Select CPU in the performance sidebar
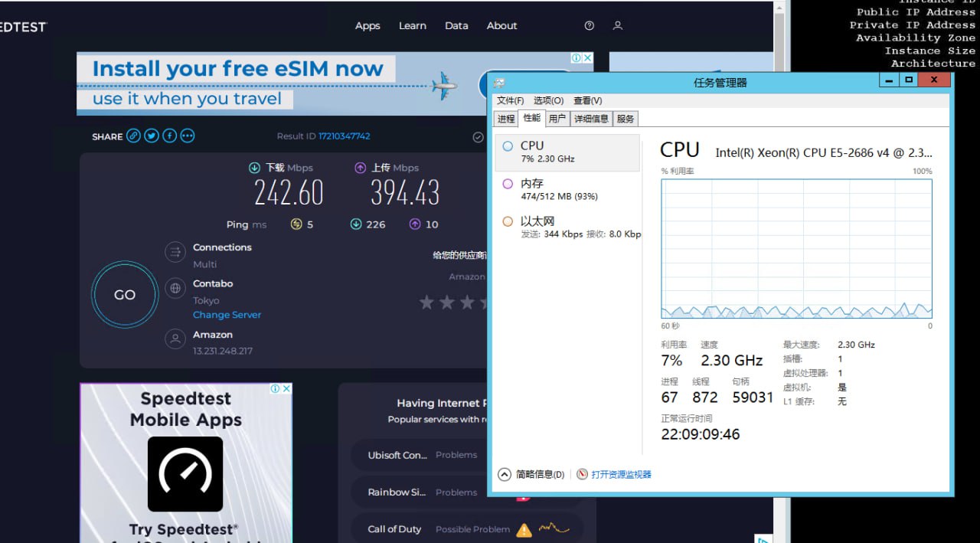This screenshot has height=543, width=980. (567, 152)
